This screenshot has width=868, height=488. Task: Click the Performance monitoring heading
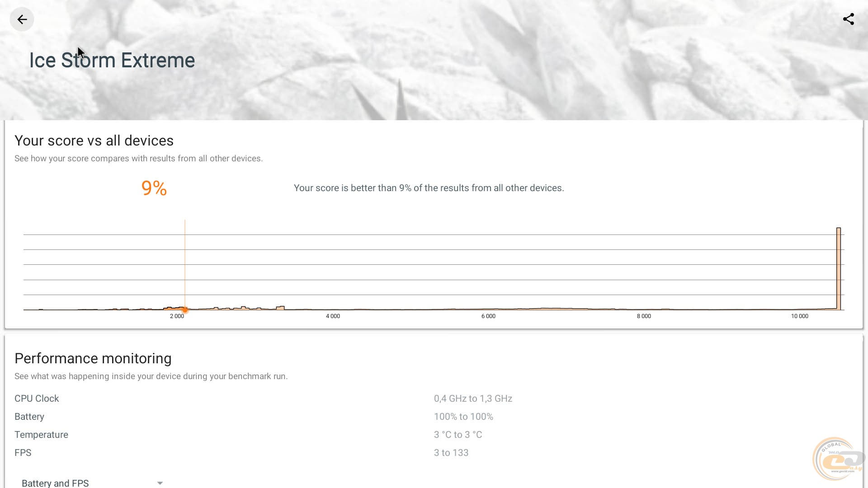coord(93,358)
